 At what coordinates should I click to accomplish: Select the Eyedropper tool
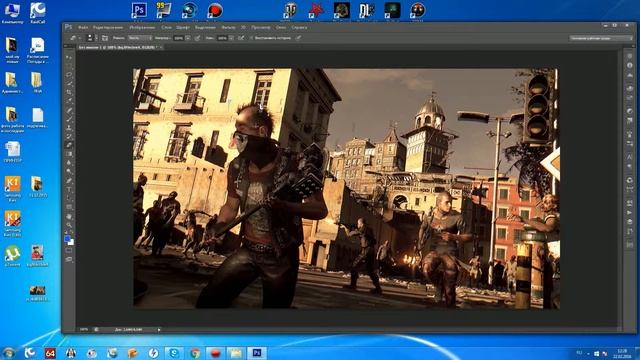69,101
